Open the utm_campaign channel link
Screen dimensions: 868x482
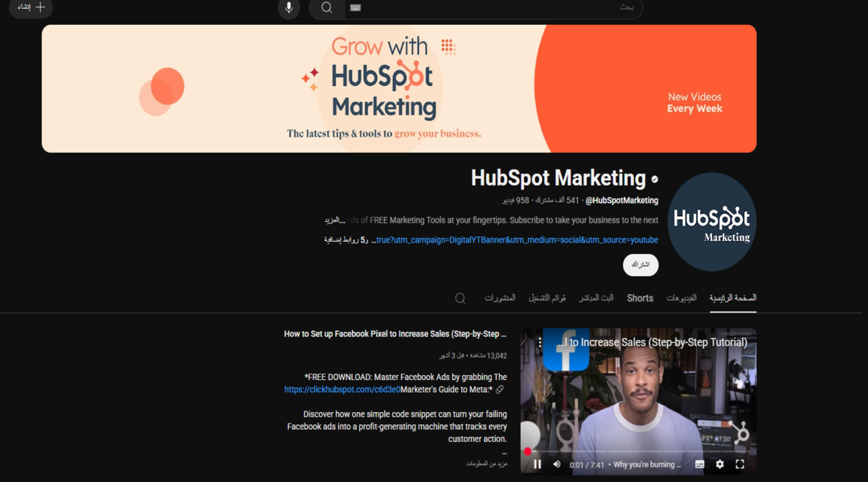(x=517, y=240)
